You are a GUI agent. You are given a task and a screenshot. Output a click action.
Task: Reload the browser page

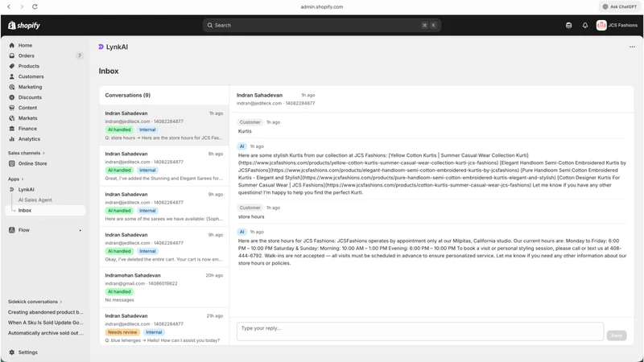tap(35, 6)
